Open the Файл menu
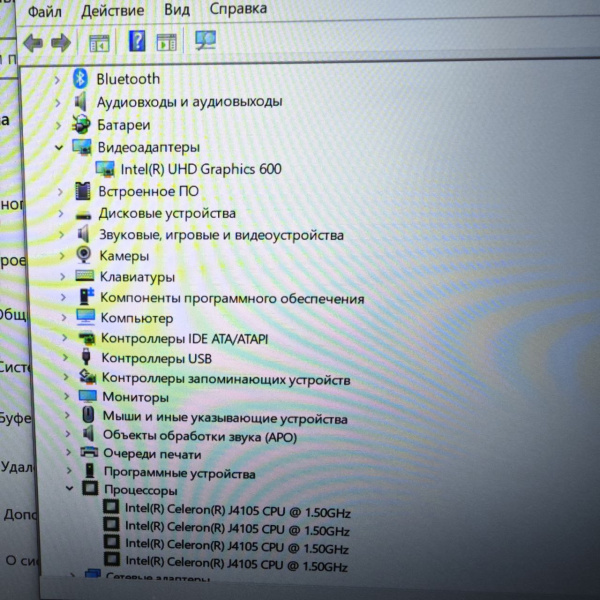Screen dimensions: 600x600 [x=44, y=11]
